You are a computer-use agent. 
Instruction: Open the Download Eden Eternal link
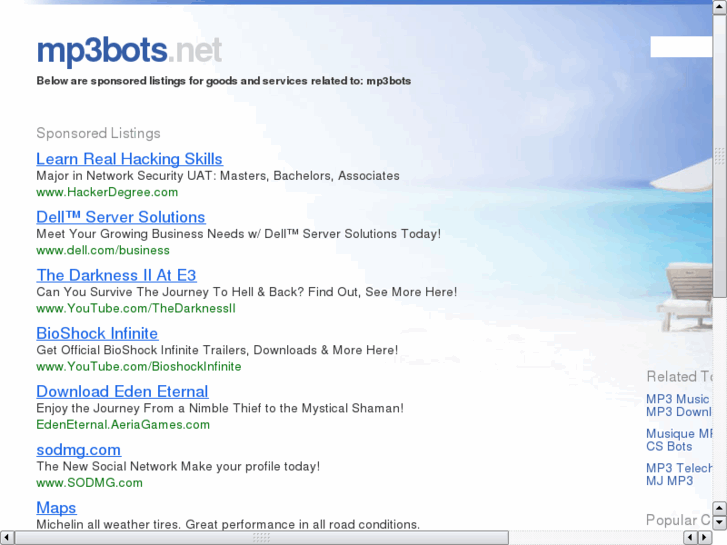point(122,391)
